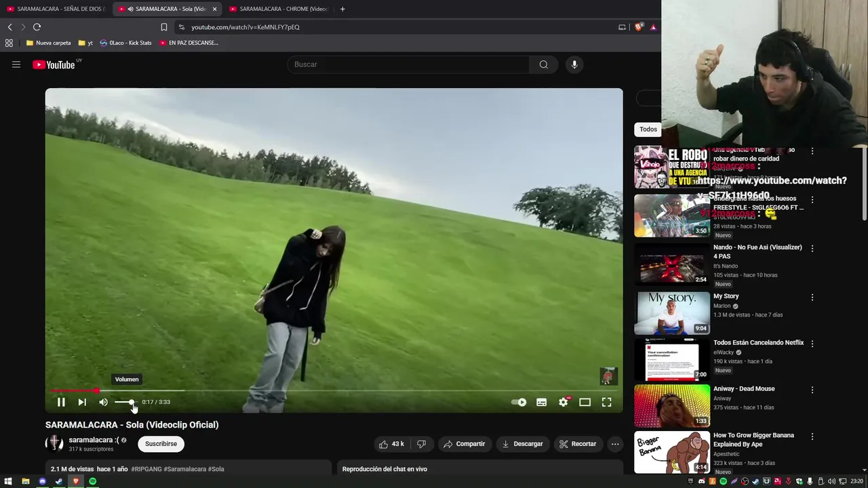Toggle the autoplay switch in the player
868x488 pixels.
tap(519, 402)
